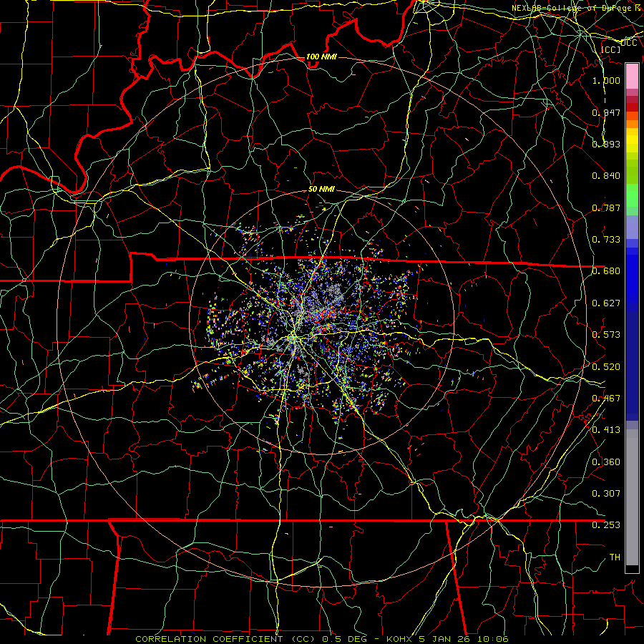This screenshot has width=644, height=644.
Task: Click the '0.733' legend value
Action: coord(606,240)
